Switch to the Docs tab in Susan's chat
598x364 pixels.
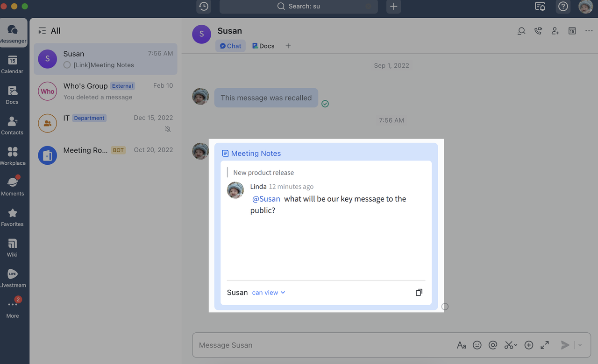click(263, 46)
